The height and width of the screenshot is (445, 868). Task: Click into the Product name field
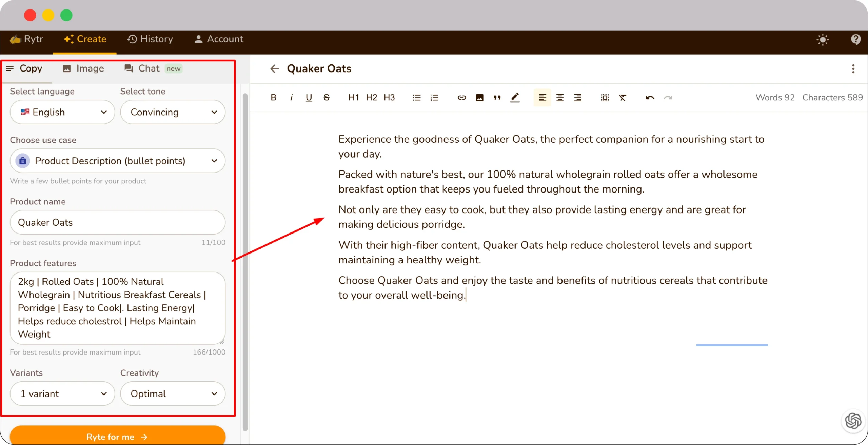point(118,223)
